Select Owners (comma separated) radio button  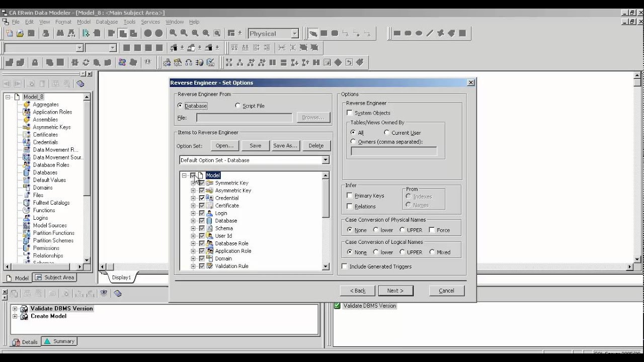click(353, 142)
